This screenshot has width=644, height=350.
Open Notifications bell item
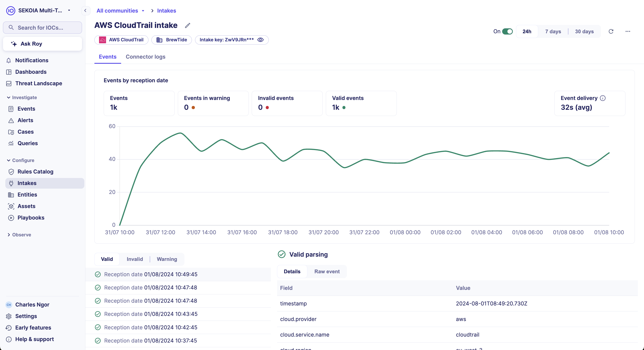point(32,60)
